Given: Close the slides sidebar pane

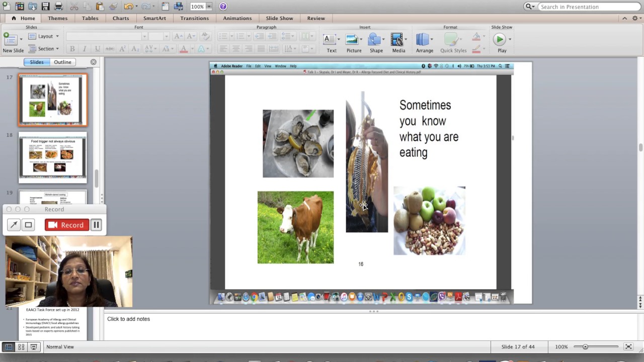Looking at the screenshot, I should tap(93, 62).
